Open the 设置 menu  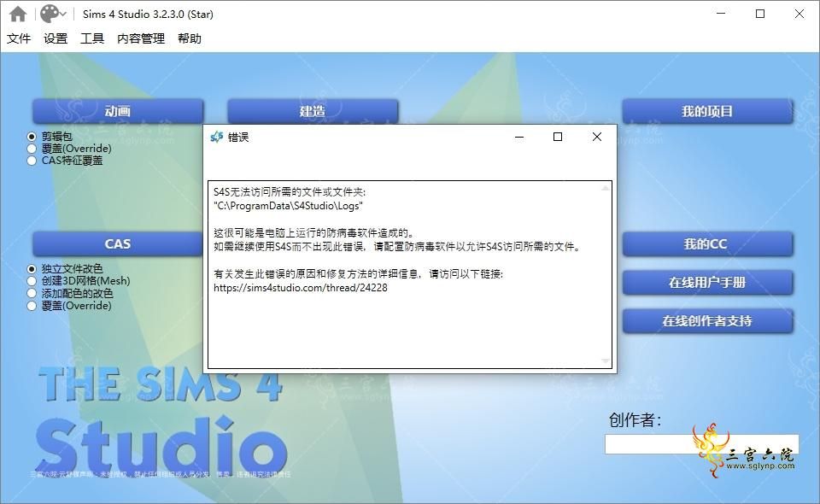pos(56,38)
